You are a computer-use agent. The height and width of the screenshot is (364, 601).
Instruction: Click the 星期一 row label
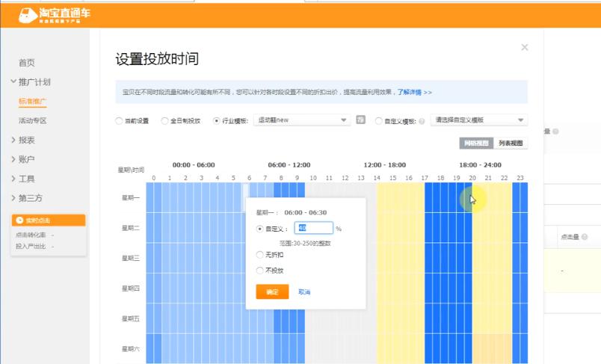131,198
